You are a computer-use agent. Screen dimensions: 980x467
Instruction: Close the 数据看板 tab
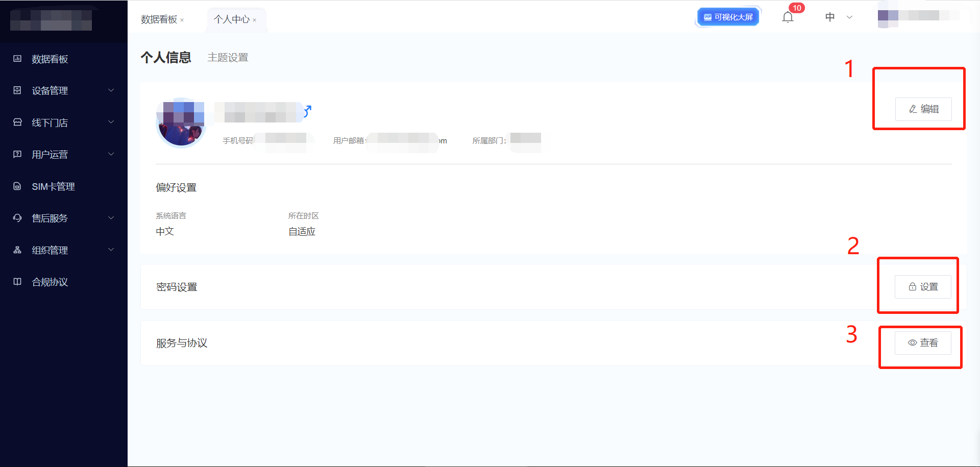[182, 20]
